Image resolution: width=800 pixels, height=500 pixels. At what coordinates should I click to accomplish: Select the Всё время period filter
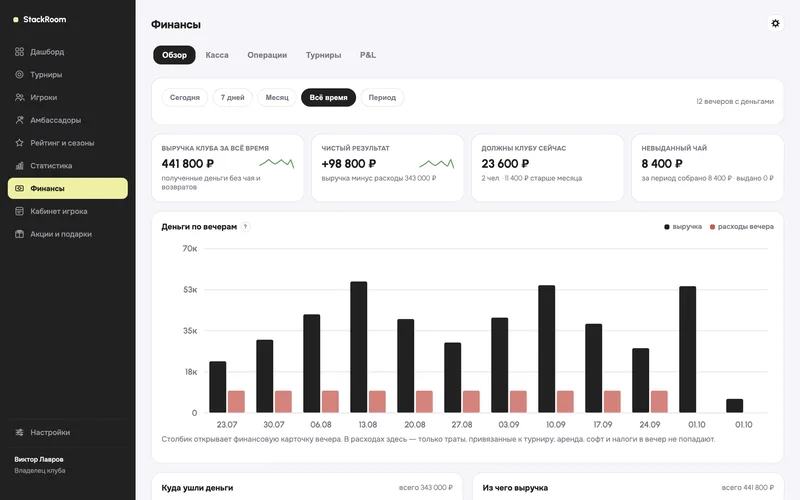[329, 97]
